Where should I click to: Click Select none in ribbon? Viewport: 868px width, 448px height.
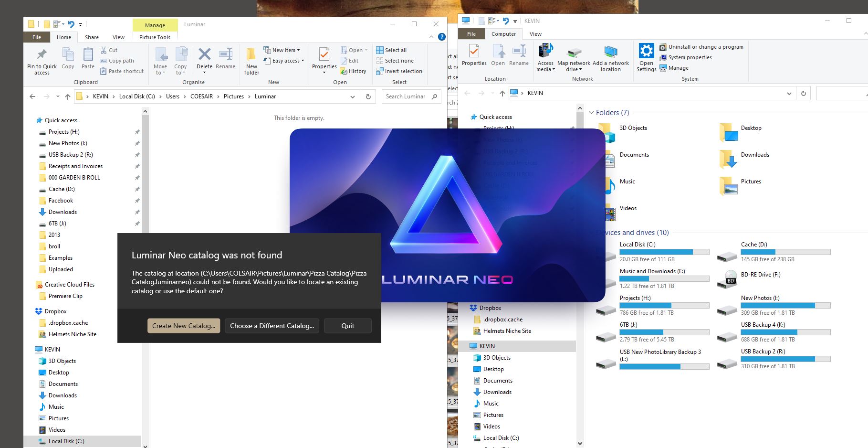pos(395,61)
